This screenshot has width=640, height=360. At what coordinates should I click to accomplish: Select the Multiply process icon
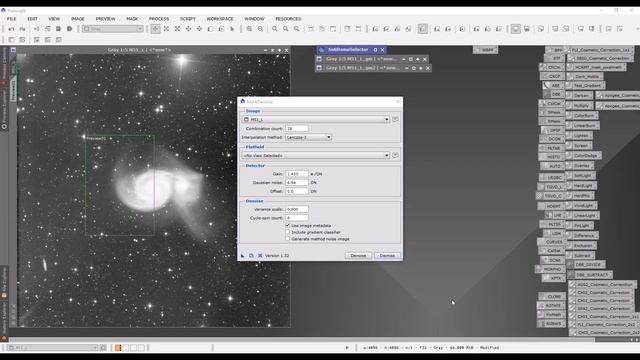(580, 105)
